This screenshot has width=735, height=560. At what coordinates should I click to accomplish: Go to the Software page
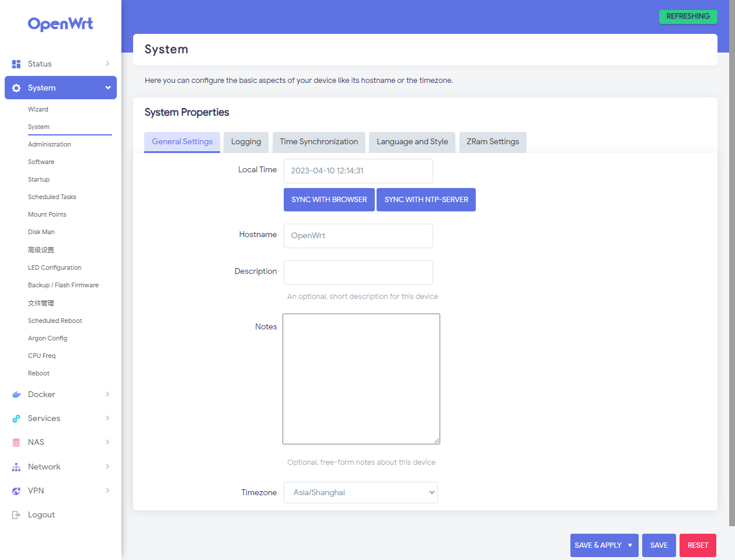[x=41, y=162]
